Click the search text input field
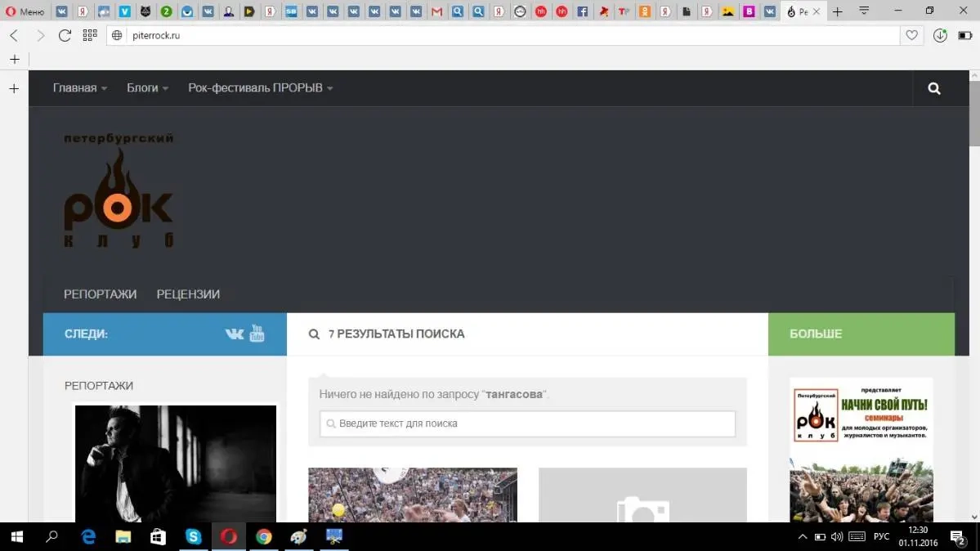The width and height of the screenshot is (980, 551). coord(528,423)
